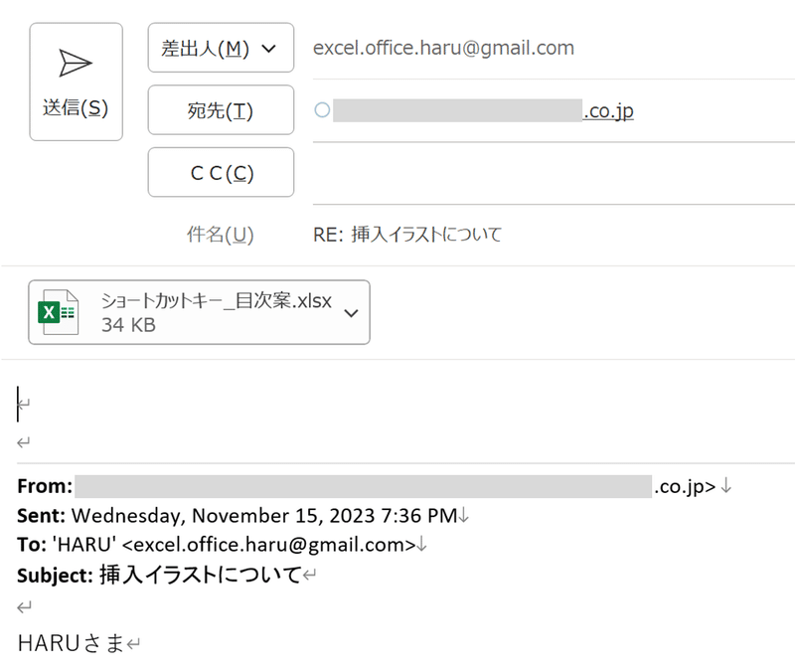Click the 宛先(T) button
795x672 pixels.
(x=221, y=110)
